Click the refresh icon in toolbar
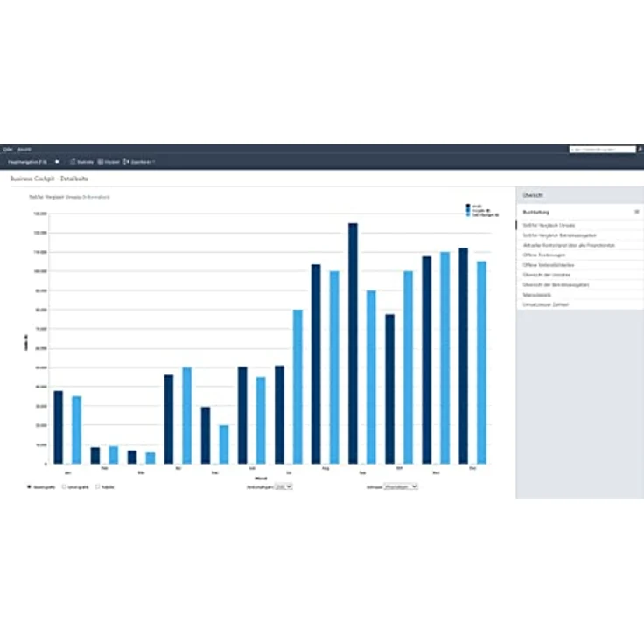This screenshot has width=644, height=644. pos(73,162)
